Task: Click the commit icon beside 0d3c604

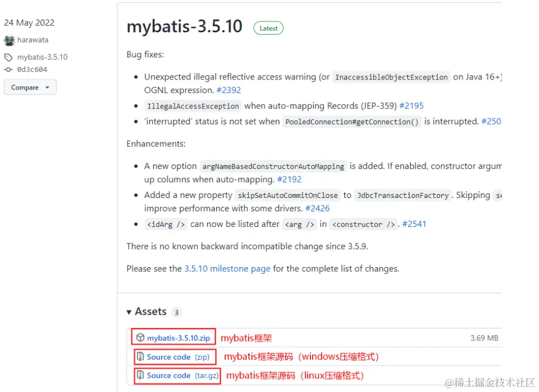Action: coord(9,70)
